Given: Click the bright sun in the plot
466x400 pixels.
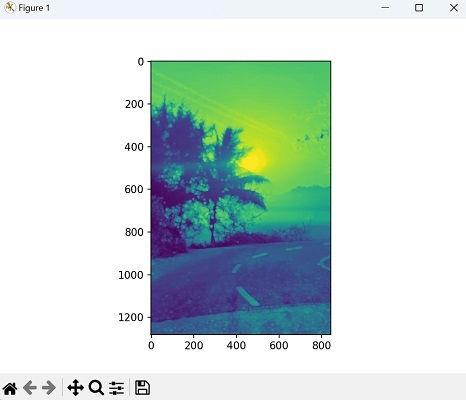Looking at the screenshot, I should tap(253, 161).
